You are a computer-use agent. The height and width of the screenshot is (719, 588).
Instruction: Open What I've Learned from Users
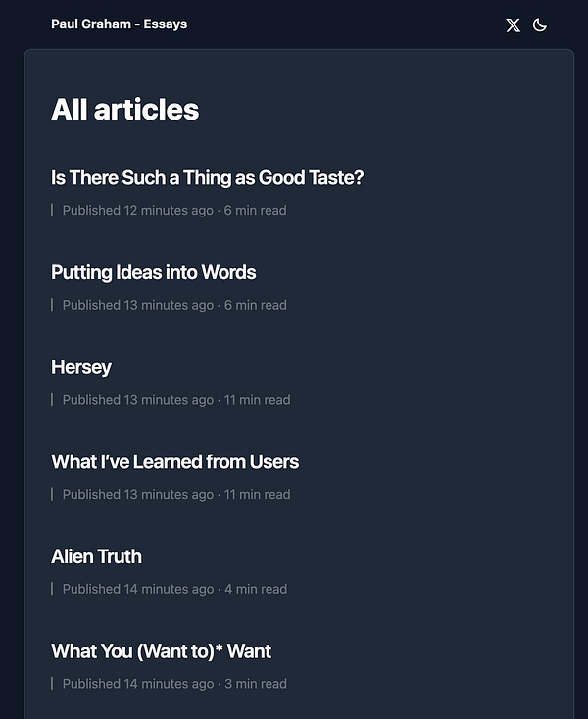[x=174, y=461]
